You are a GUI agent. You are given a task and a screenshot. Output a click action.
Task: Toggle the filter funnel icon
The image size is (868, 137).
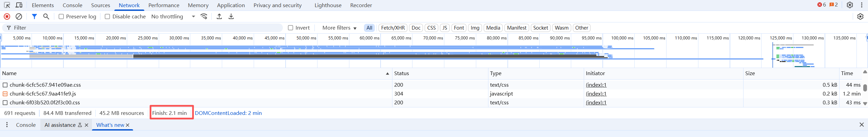pos(34,16)
